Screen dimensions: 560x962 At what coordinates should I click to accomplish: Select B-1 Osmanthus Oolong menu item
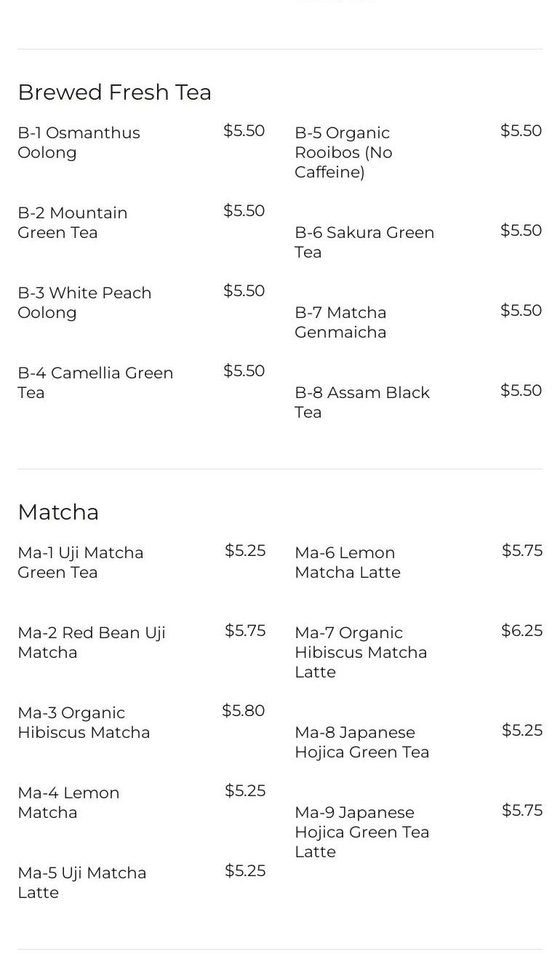tap(79, 143)
